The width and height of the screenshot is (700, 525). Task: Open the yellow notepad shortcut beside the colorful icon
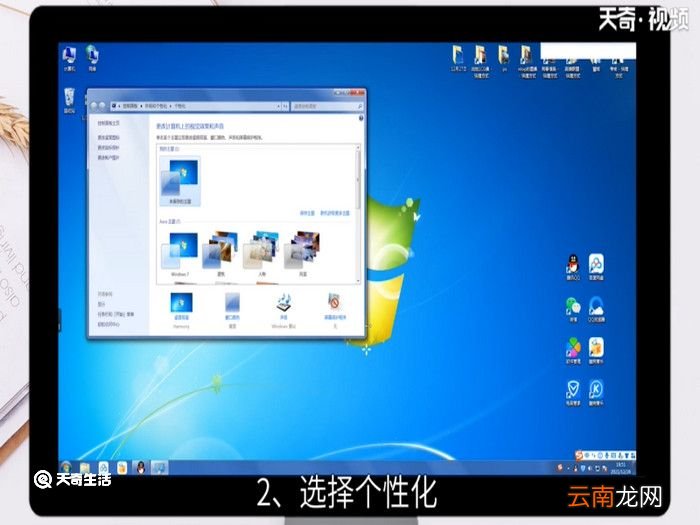596,351
